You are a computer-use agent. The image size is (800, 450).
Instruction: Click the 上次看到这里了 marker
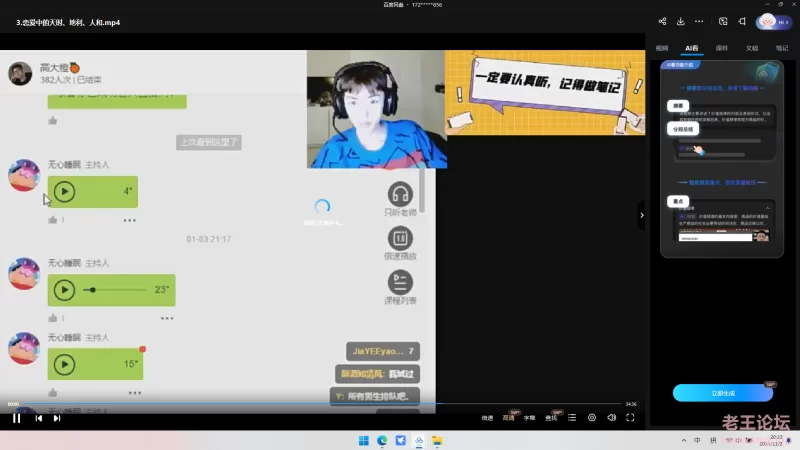point(209,142)
